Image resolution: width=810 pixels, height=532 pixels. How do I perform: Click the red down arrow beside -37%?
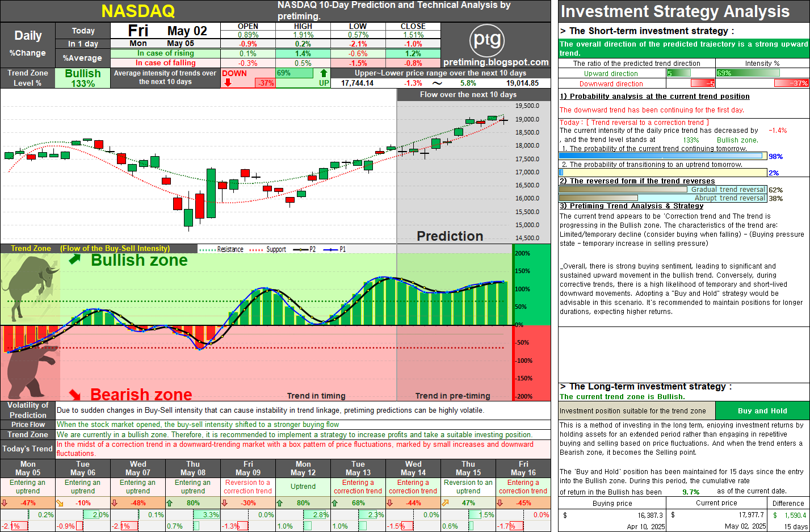[228, 82]
